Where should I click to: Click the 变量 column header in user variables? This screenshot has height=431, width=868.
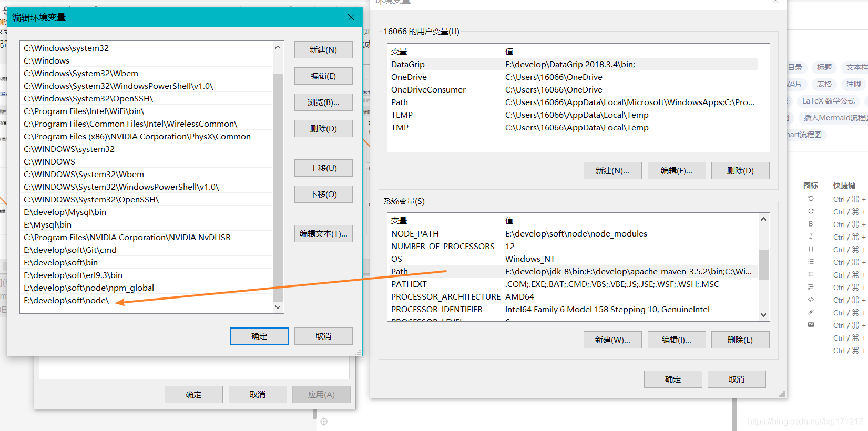click(x=445, y=52)
